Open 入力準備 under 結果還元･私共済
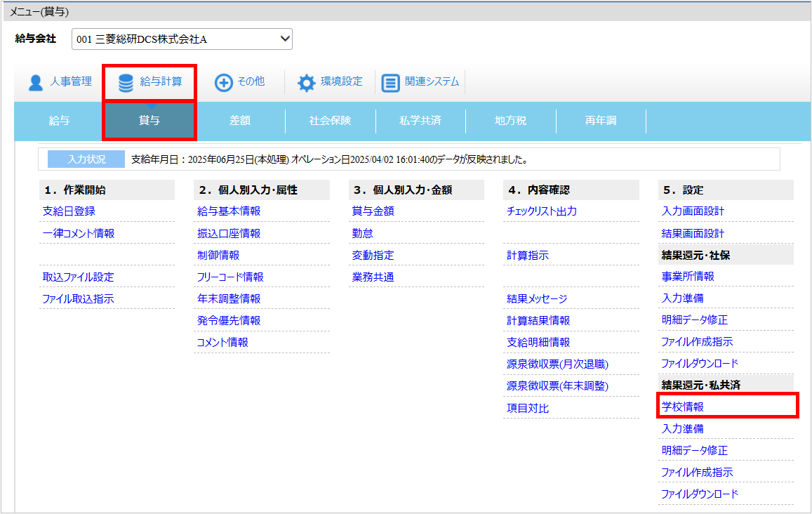The height and width of the screenshot is (514, 812). 683,429
